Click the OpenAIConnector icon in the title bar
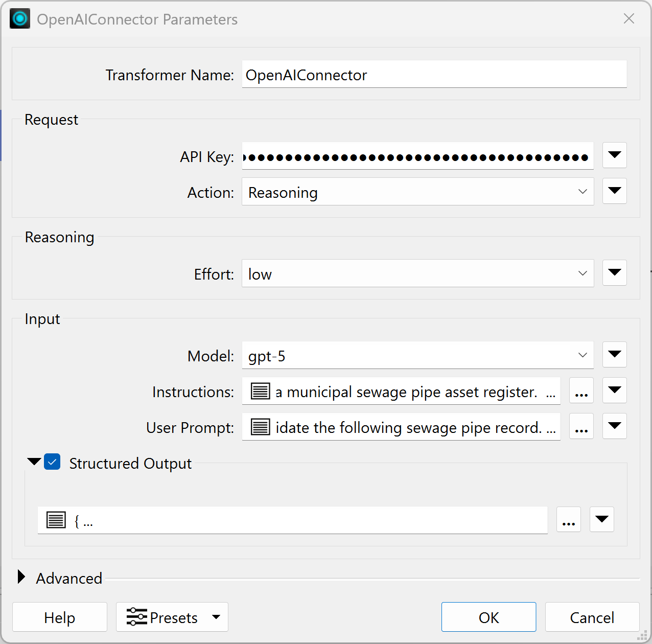The image size is (652, 644). (19, 18)
